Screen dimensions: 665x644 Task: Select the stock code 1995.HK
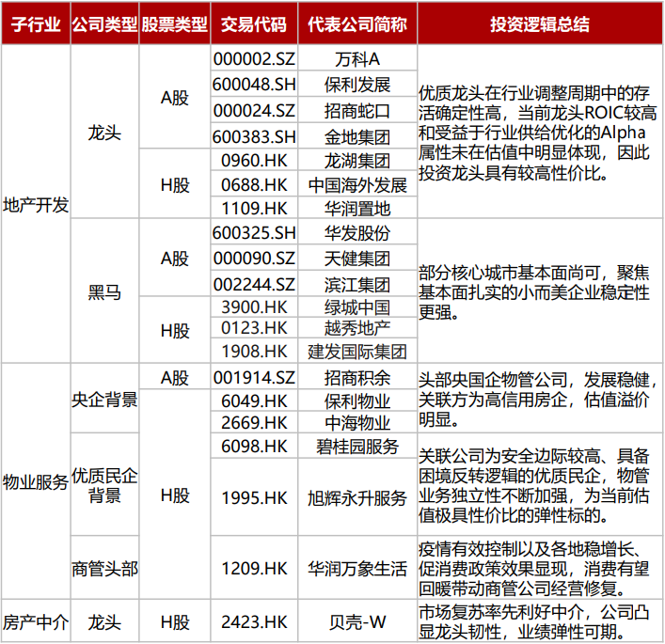pos(254,497)
